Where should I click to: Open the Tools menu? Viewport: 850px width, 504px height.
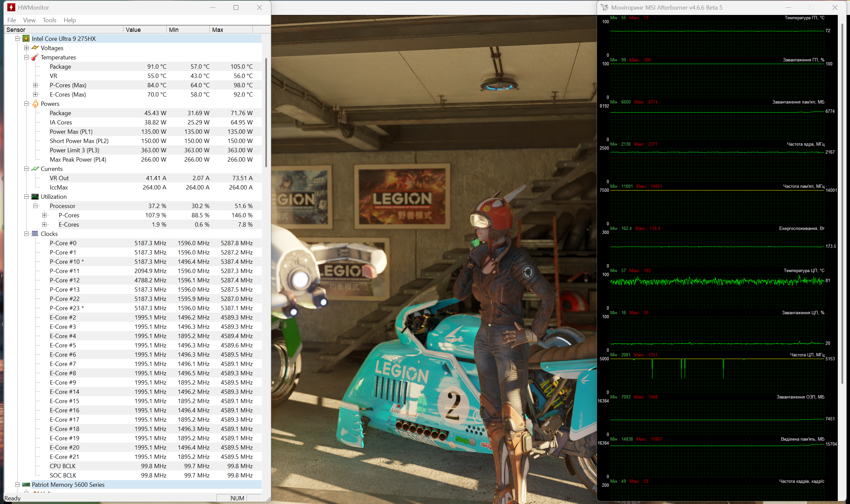click(49, 20)
